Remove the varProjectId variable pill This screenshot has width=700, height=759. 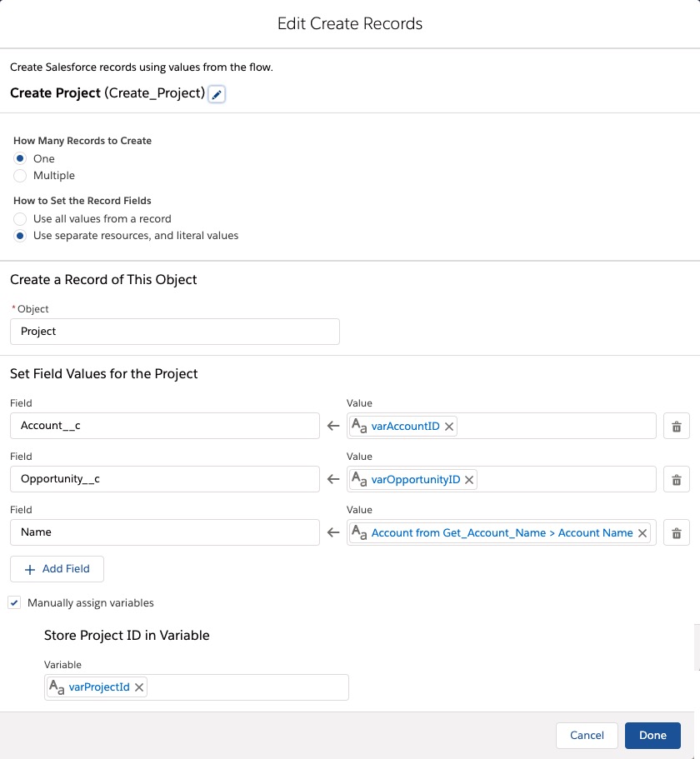coord(139,687)
